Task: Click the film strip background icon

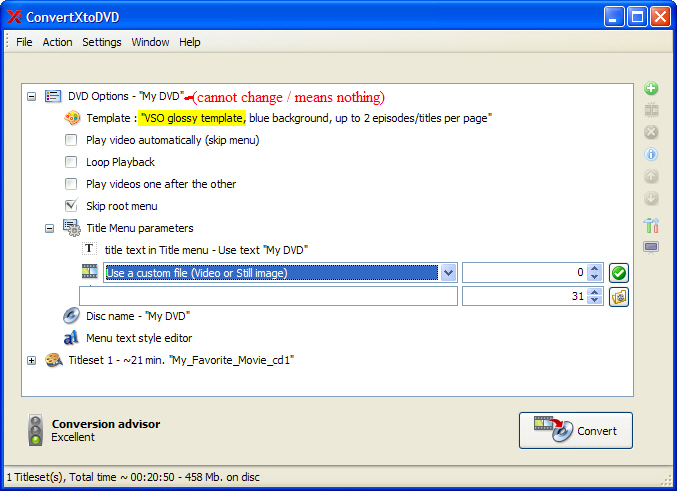Action: tap(90, 271)
